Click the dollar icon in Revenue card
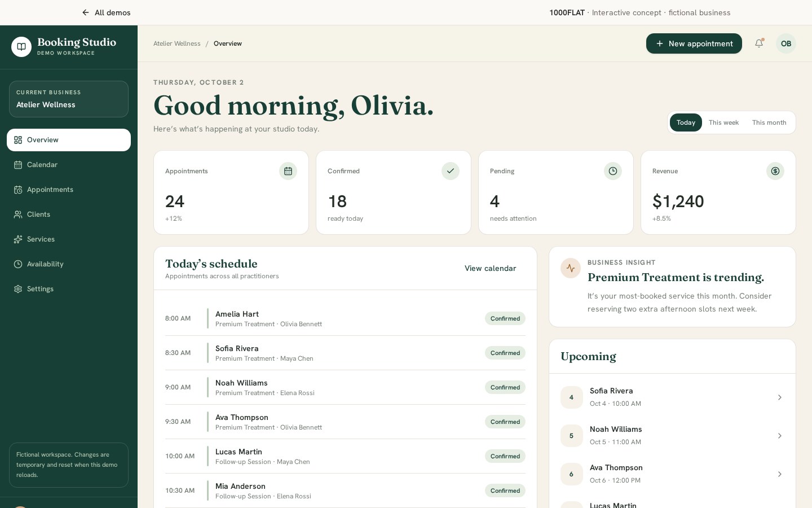The height and width of the screenshot is (508, 812). (775, 171)
